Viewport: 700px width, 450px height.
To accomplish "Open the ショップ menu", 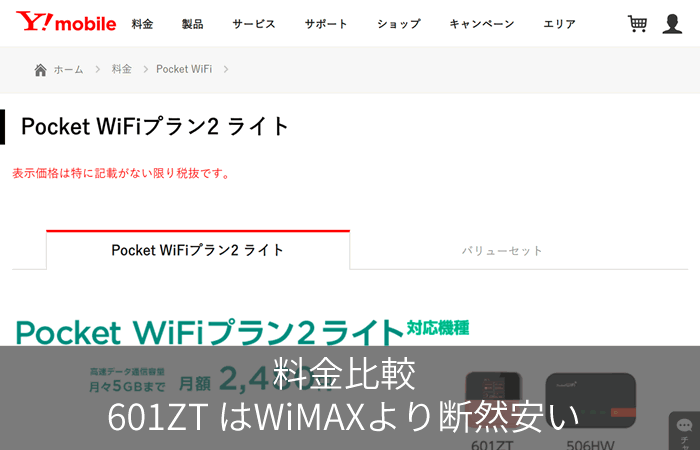I will pyautogui.click(x=398, y=24).
